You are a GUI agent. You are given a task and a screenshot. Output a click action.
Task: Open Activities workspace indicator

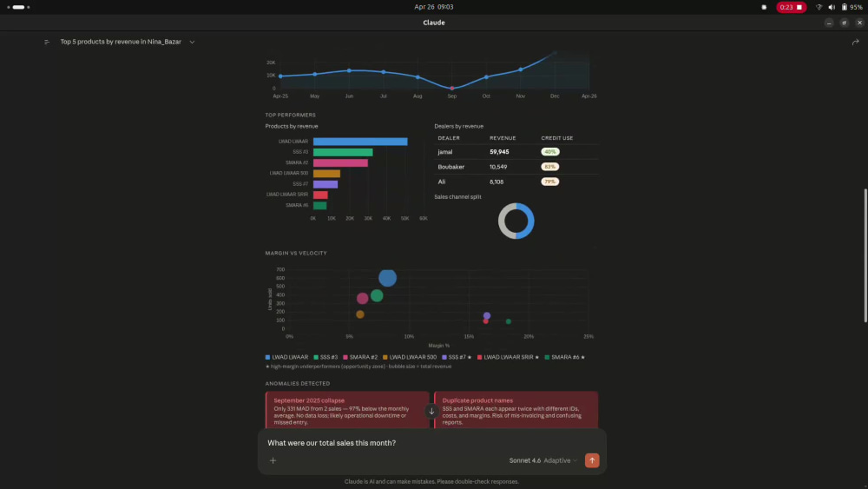coord(18,7)
